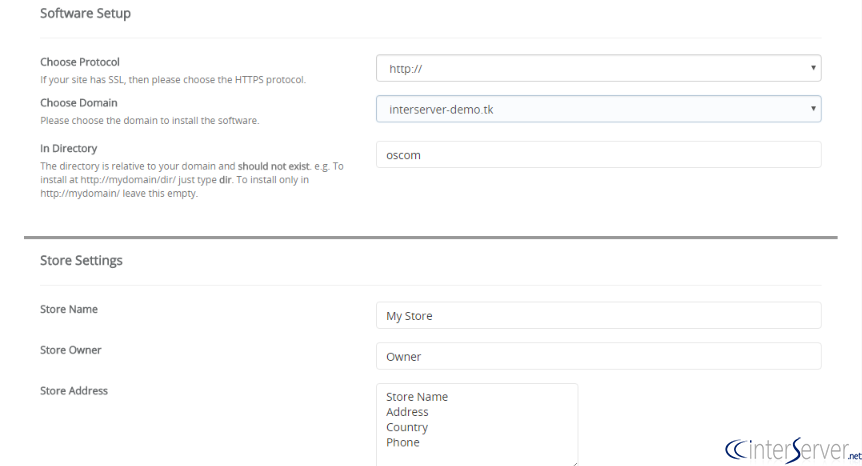This screenshot has height=466, width=862.
Task: Click the Software Setup heading
Action: tap(85, 13)
